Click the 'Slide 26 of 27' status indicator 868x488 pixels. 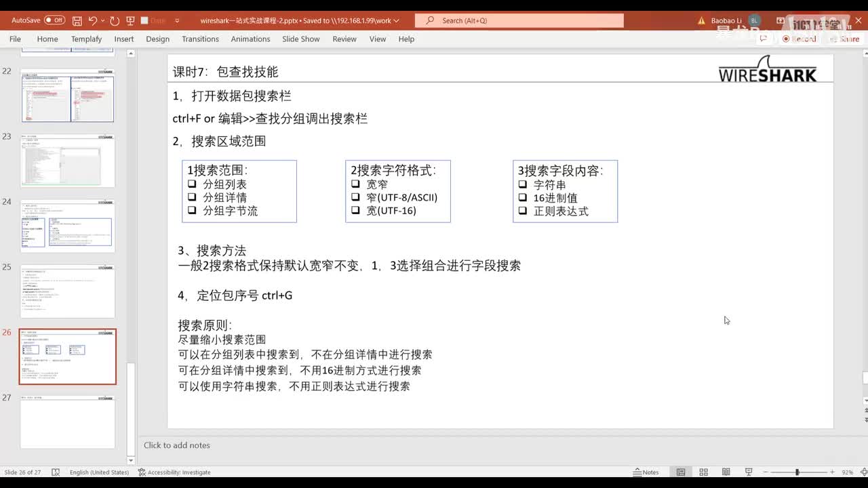(x=22, y=472)
